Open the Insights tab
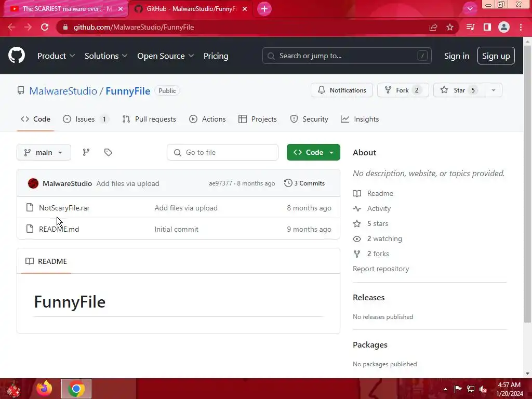Viewport: 532px width, 399px height. point(360,119)
